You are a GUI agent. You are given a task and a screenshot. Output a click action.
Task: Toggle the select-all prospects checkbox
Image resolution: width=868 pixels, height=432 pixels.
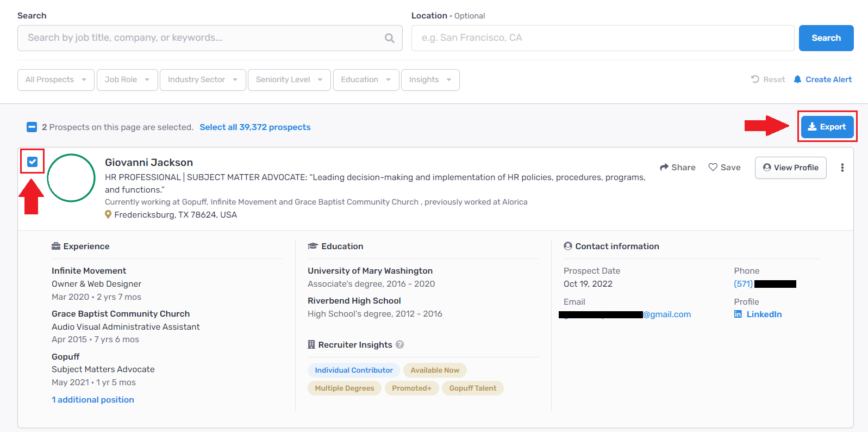click(x=32, y=127)
